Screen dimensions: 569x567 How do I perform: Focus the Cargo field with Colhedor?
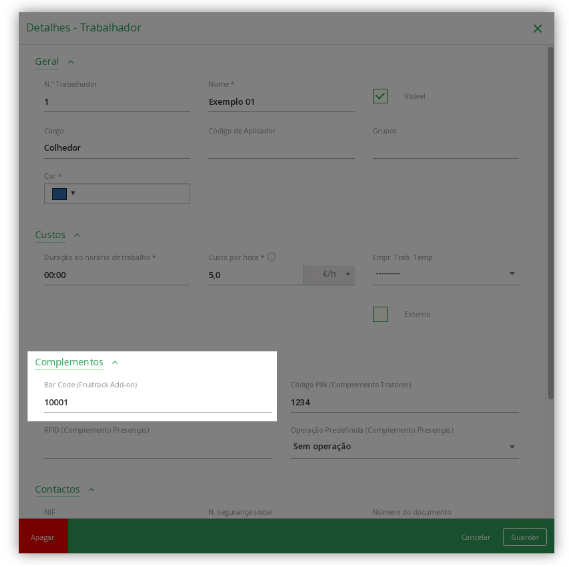click(117, 149)
